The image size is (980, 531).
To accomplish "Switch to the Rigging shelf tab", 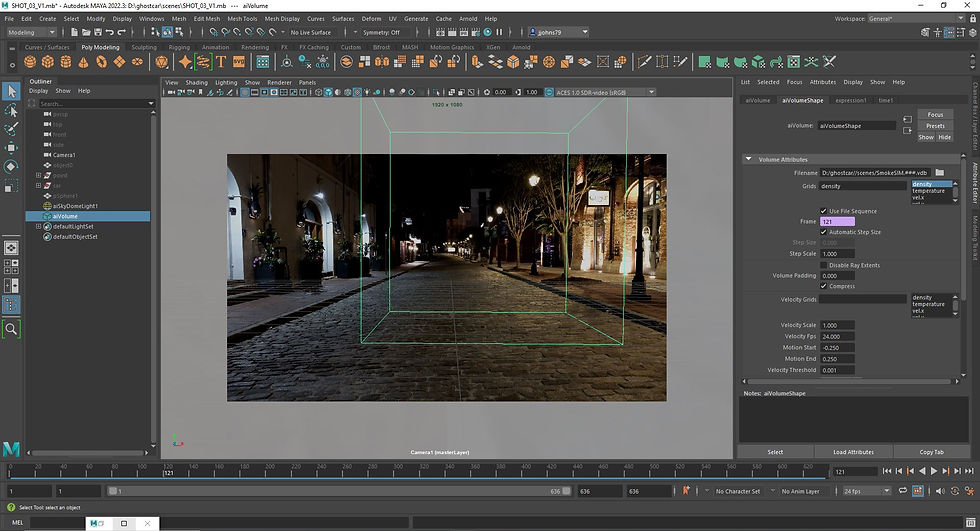I will [x=179, y=47].
